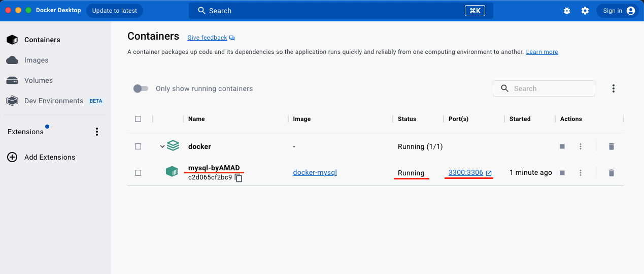Delete the docker group
Viewport: 644px width, 274px height.
(x=612, y=146)
